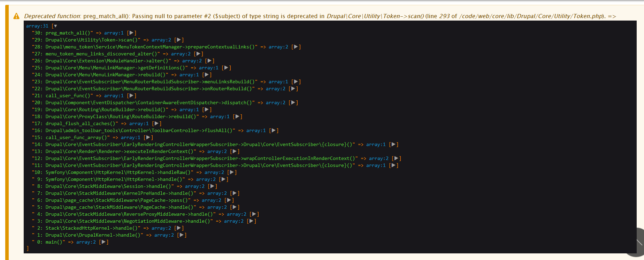Expand array for 16: ToolbarController->flushAll()

tap(274, 131)
